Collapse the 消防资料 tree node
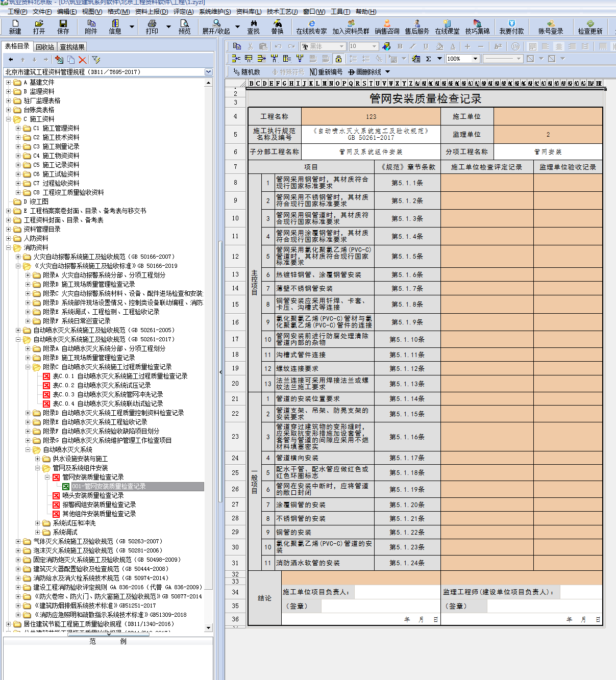This screenshot has height=680, width=616. (x=8, y=247)
